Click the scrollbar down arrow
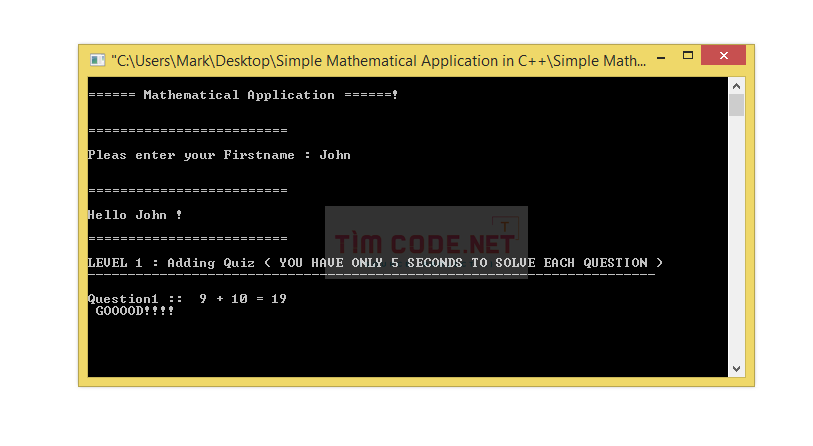The width and height of the screenshot is (813, 446). coord(736,369)
